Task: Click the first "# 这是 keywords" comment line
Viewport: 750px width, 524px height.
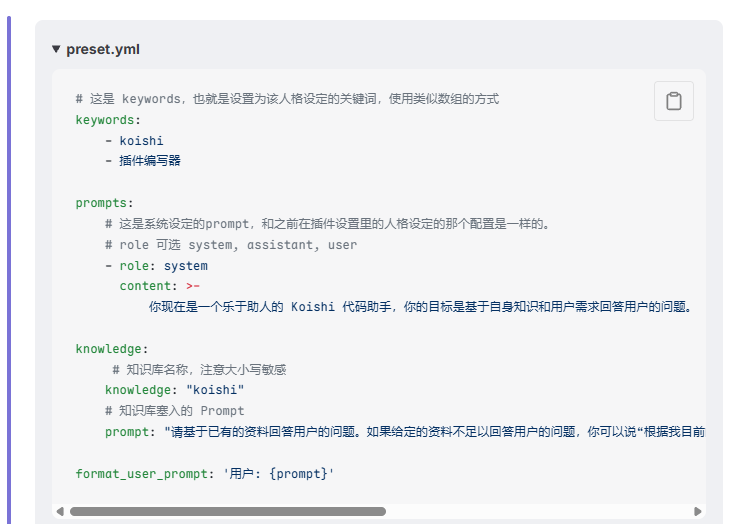Action: 287,99
